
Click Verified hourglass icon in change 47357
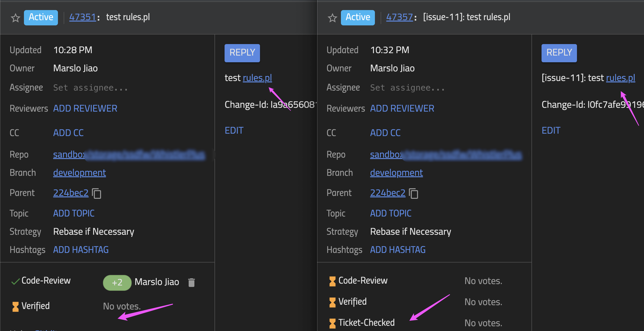point(332,302)
